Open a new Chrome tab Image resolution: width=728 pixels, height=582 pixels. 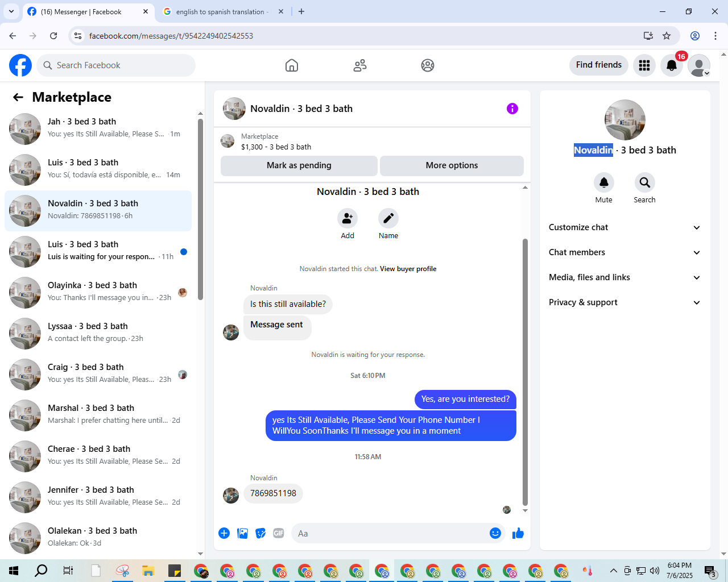[x=301, y=11]
